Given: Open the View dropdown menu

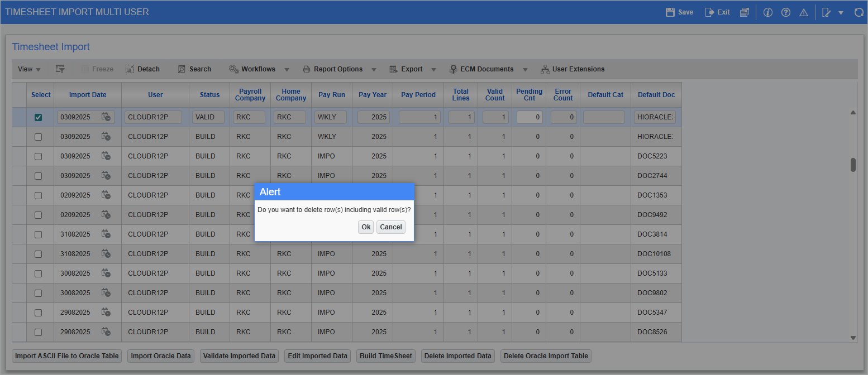Looking at the screenshot, I should point(28,69).
